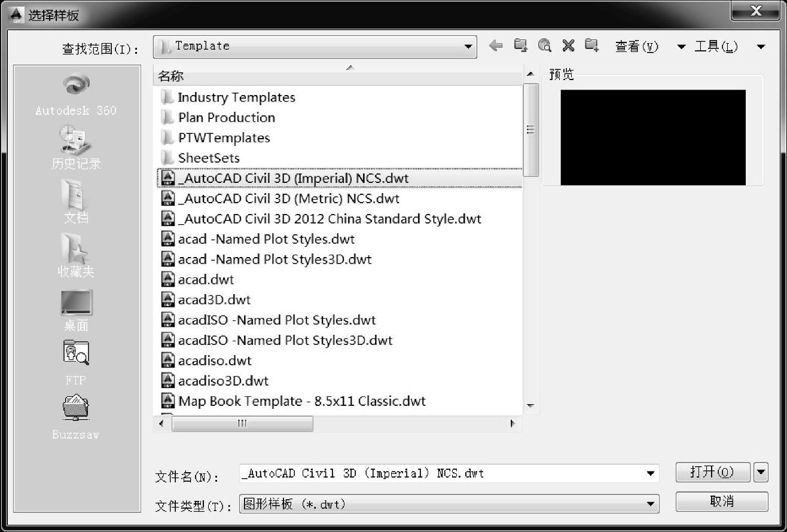The height and width of the screenshot is (532, 787).
Task: Select acad -Named Plot Styles.dwt
Action: pos(258,240)
